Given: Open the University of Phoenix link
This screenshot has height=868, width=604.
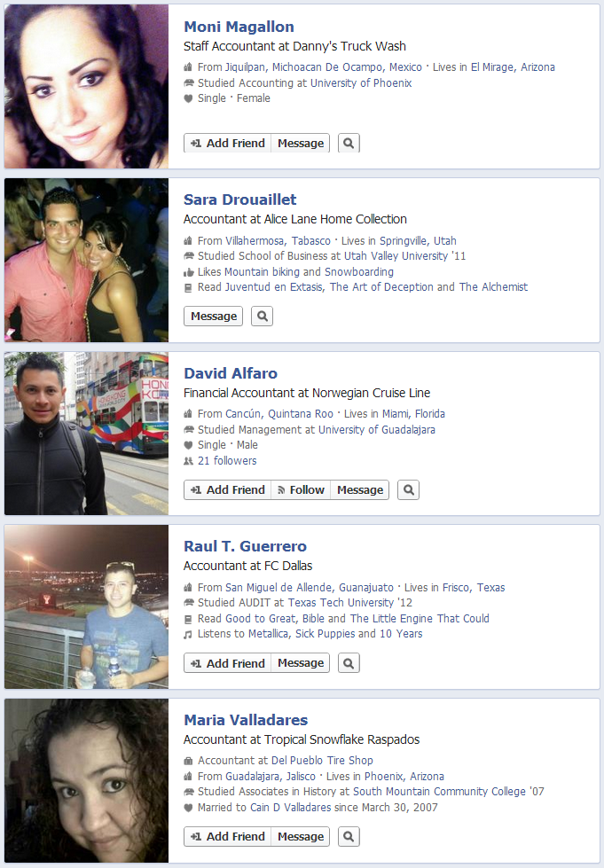Looking at the screenshot, I should [x=361, y=83].
